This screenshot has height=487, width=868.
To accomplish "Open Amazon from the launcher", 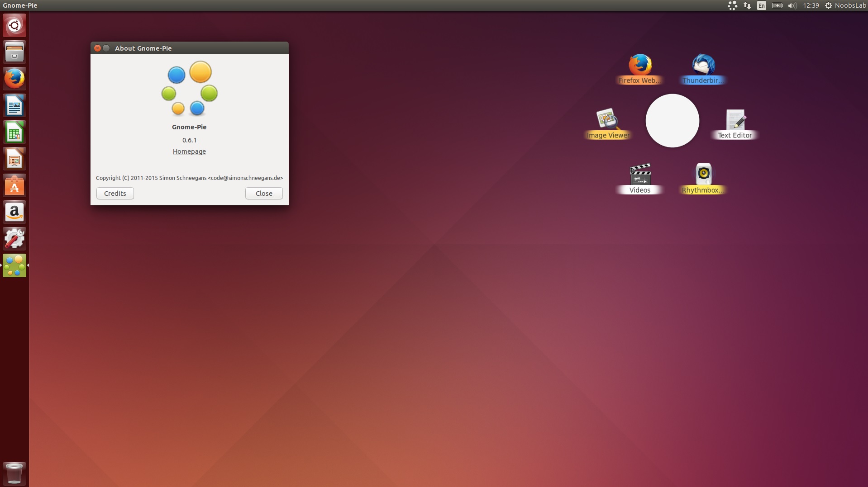I will [x=14, y=212].
